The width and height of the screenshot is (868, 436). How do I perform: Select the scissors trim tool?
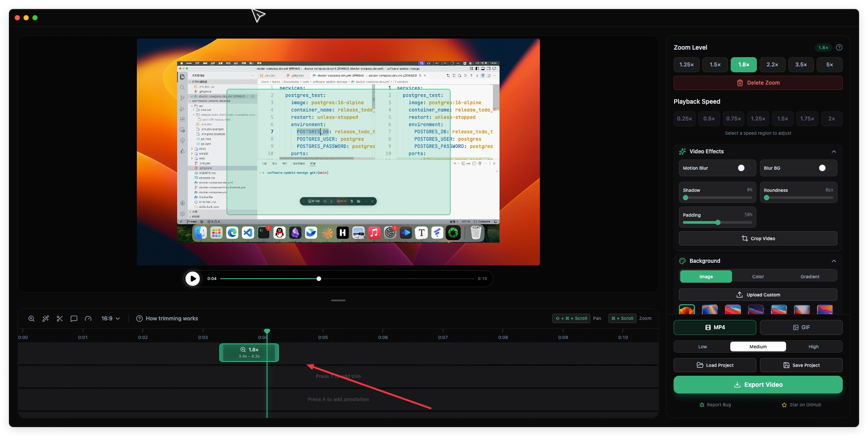pyautogui.click(x=60, y=319)
